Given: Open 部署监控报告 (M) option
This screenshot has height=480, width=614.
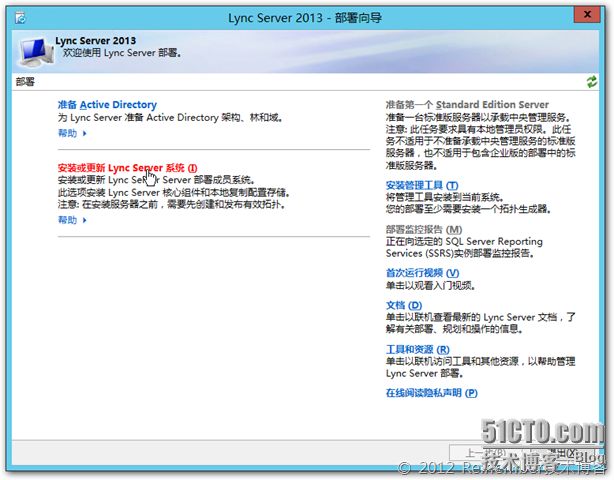Looking at the screenshot, I should (x=423, y=229).
